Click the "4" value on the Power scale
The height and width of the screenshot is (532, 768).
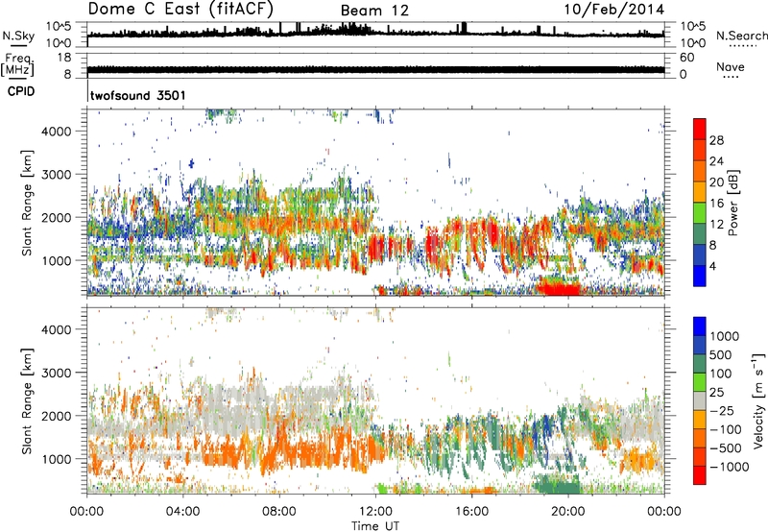[713, 267]
